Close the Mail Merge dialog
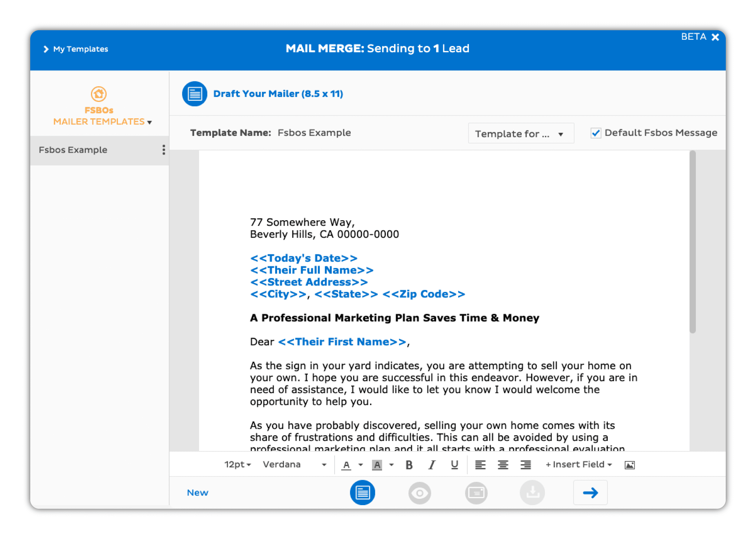 tap(715, 37)
